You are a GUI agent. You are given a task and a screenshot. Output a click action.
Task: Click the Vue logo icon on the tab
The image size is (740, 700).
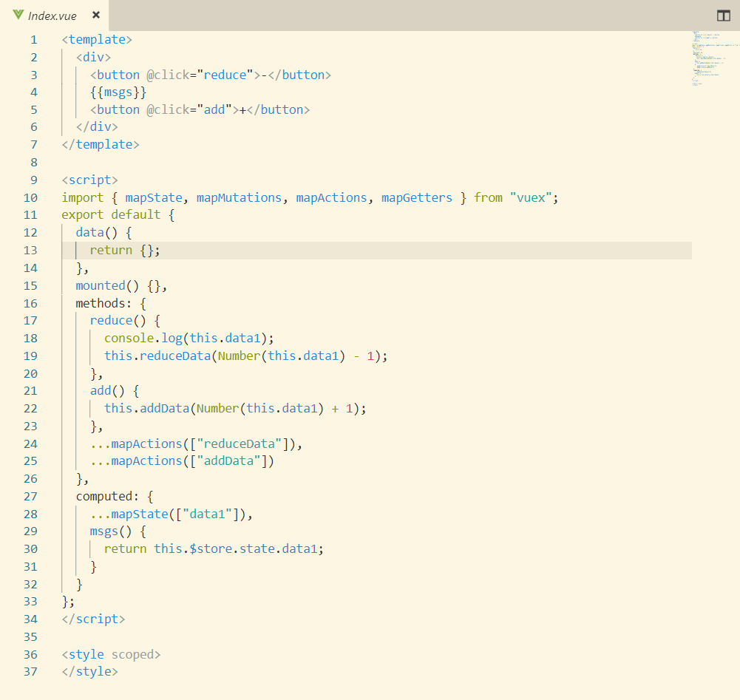pos(18,15)
